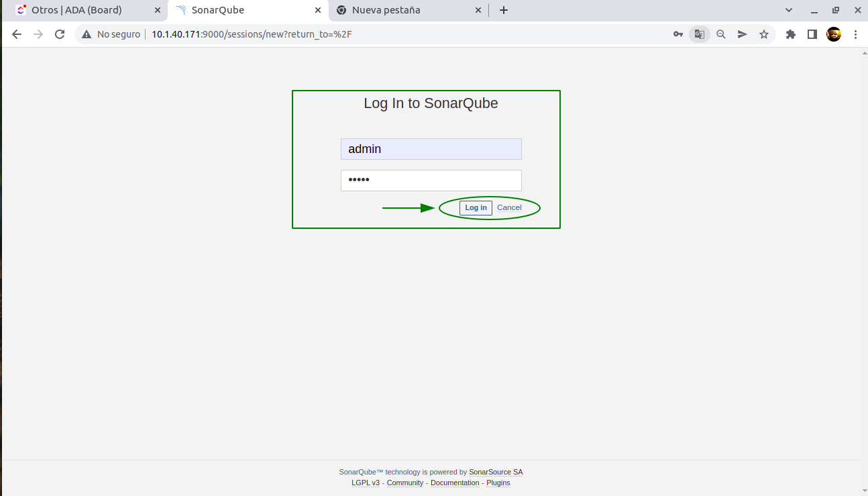
Task: Close the SonarQube tab
Action: 318,10
